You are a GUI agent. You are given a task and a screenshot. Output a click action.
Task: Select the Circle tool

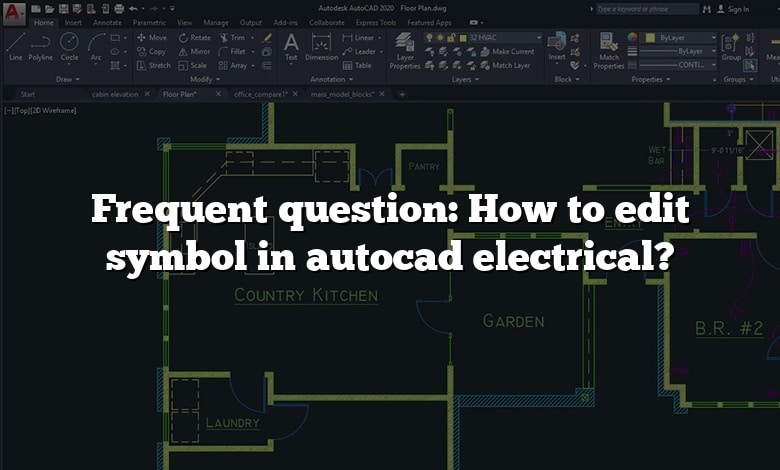tap(69, 47)
